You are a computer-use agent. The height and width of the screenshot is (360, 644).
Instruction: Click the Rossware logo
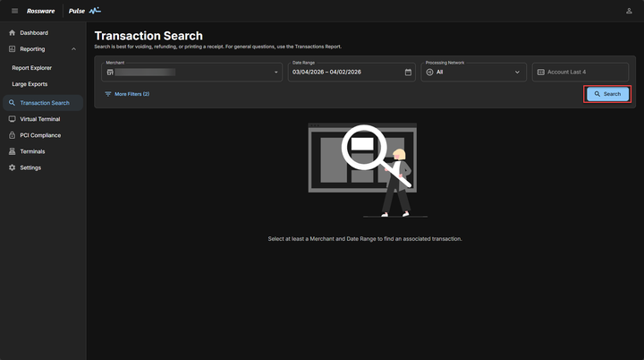point(41,11)
